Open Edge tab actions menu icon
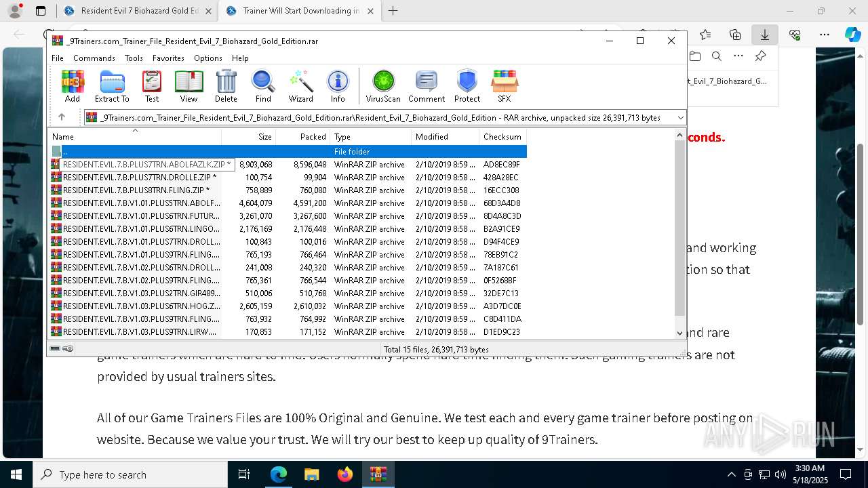 [x=41, y=11]
